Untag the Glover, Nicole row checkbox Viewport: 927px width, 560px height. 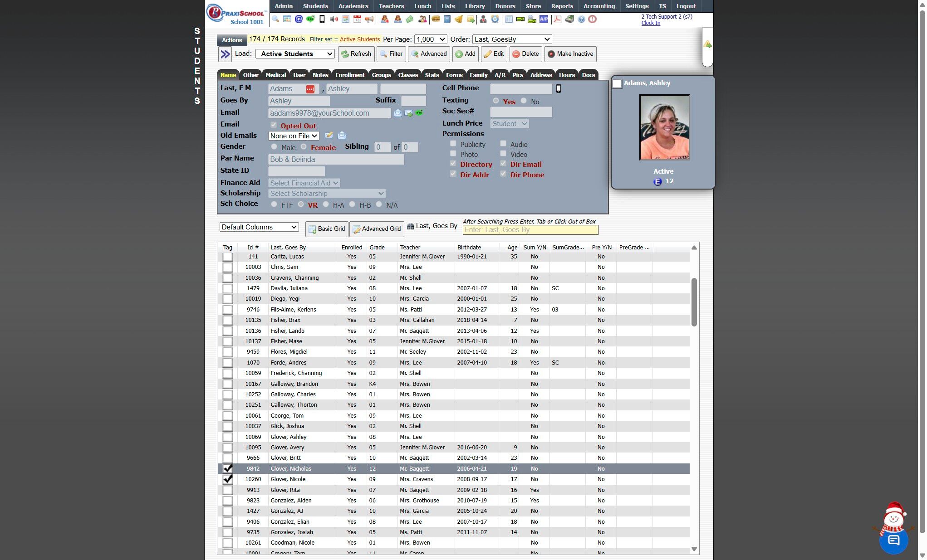[x=228, y=479]
